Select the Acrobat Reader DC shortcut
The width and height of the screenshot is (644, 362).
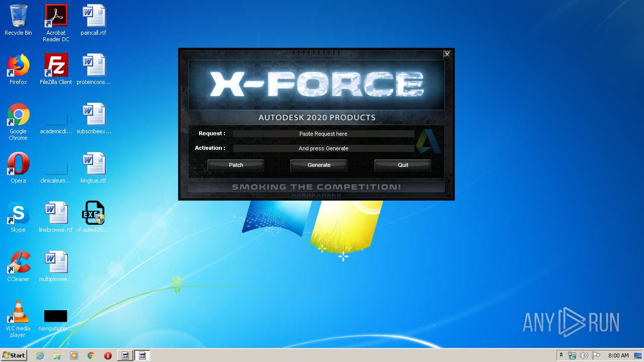point(56,23)
